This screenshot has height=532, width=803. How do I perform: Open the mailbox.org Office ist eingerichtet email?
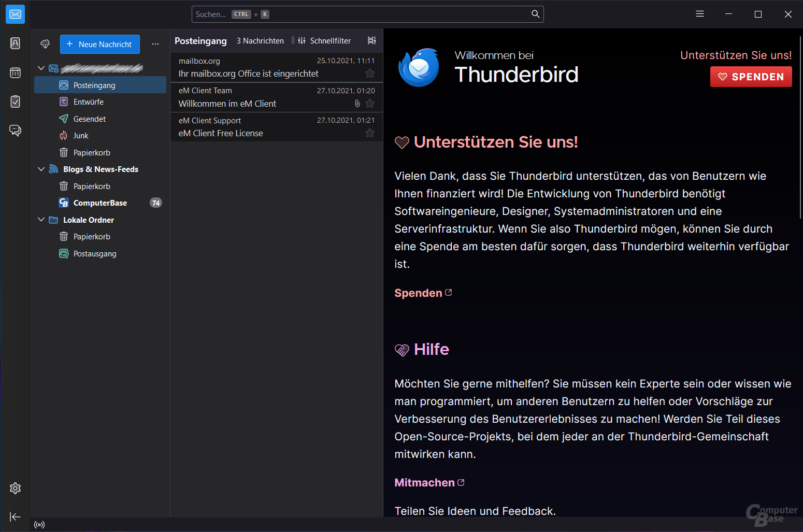(277, 67)
